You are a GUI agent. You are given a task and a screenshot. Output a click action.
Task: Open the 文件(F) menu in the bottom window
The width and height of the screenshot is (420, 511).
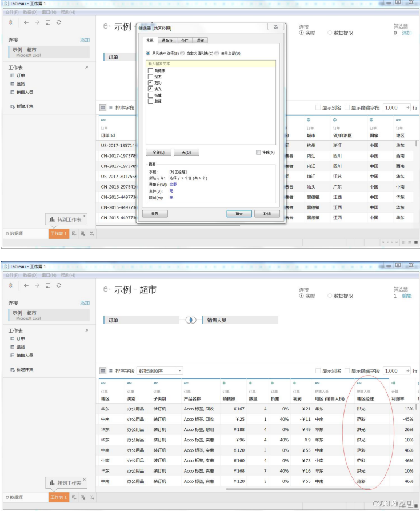12,276
